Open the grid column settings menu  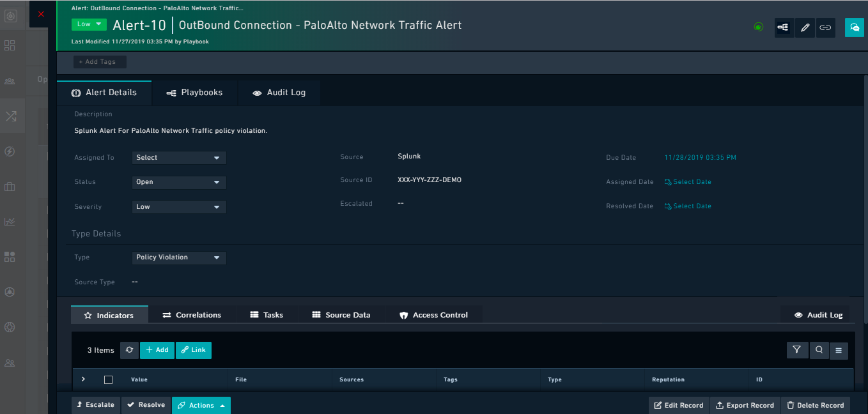839,350
